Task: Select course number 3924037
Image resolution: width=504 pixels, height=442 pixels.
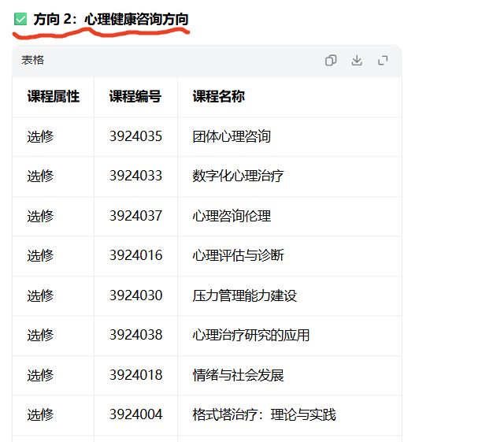Action: click(x=135, y=216)
